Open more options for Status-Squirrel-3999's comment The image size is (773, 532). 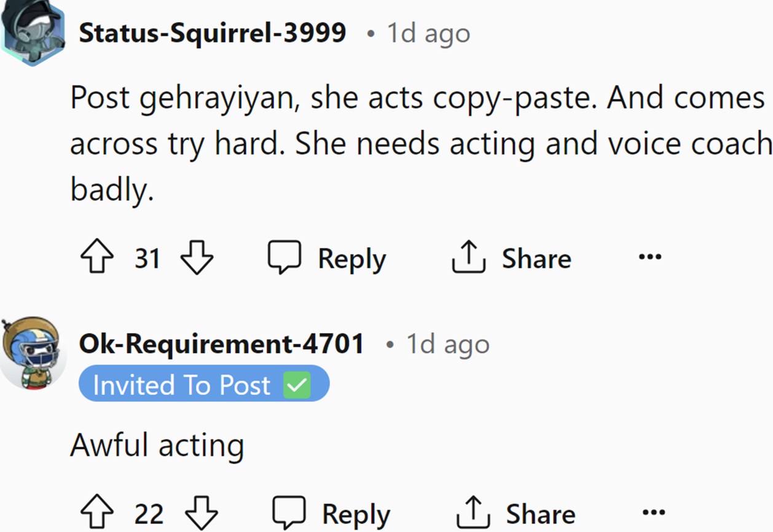[x=649, y=257]
